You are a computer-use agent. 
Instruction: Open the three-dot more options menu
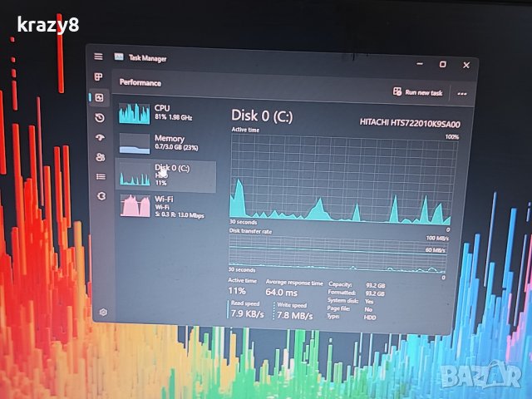pos(462,93)
